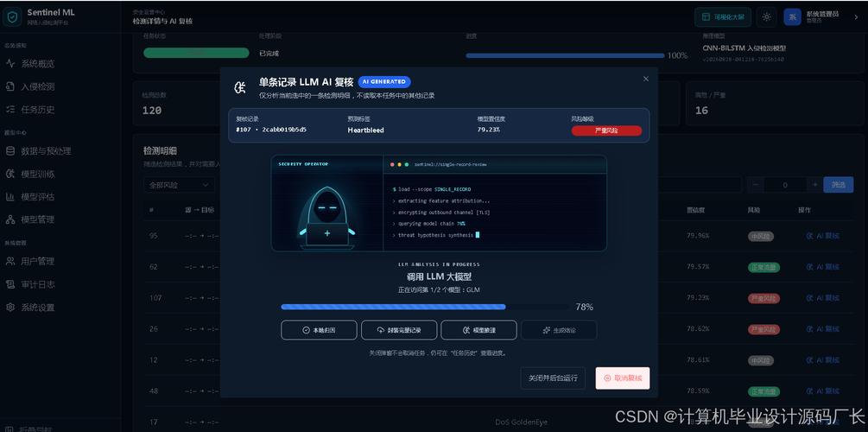Click the plus stepper button
This screenshot has height=432, width=868.
click(x=814, y=185)
